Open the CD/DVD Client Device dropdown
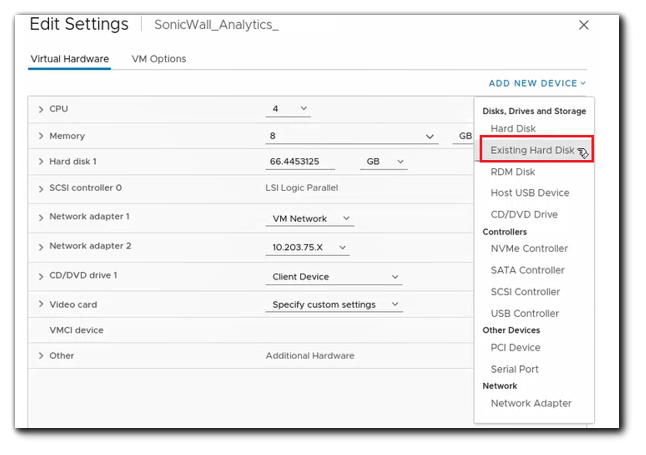 (x=334, y=277)
